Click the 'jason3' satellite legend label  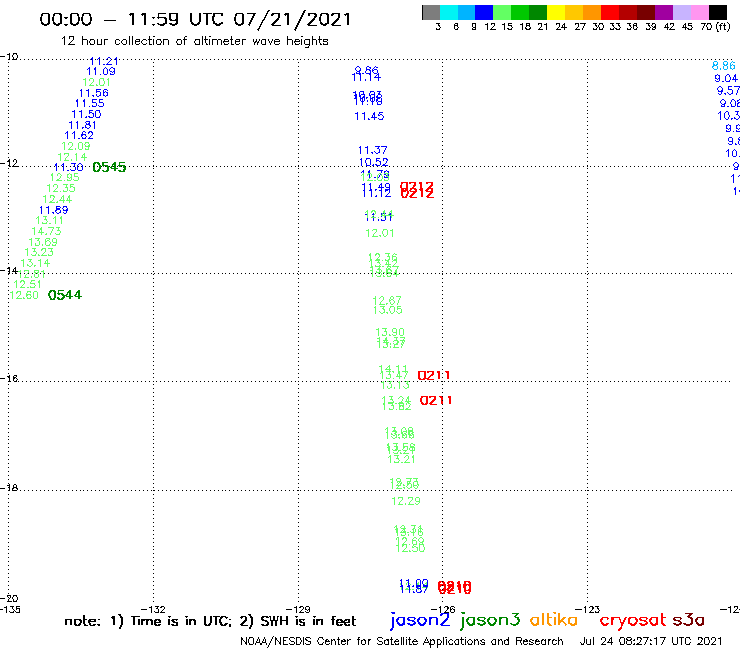(x=490, y=620)
